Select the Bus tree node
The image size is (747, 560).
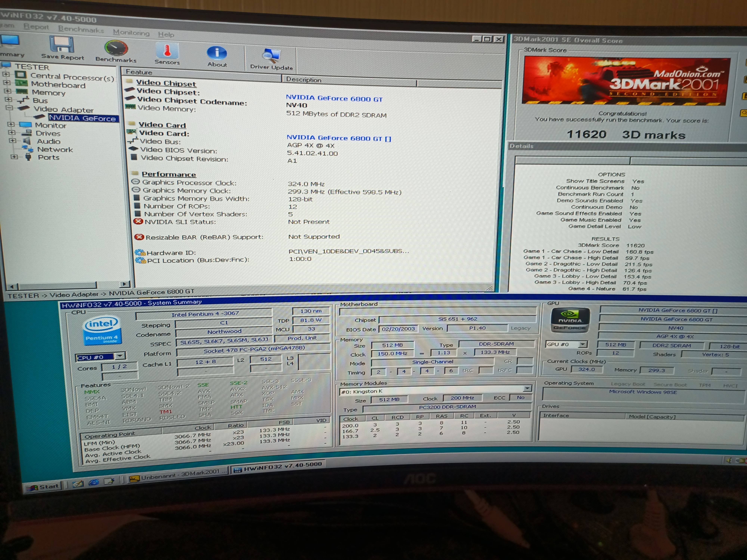tap(40, 100)
